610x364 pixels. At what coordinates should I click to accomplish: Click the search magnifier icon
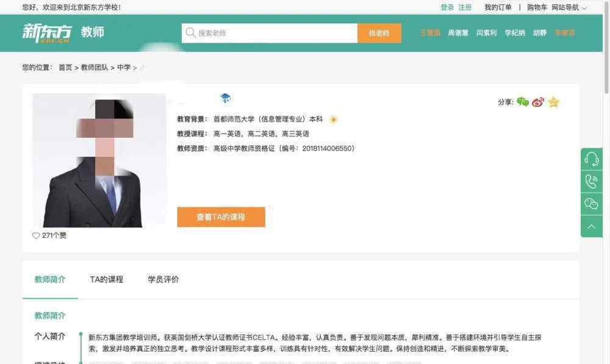coord(190,33)
